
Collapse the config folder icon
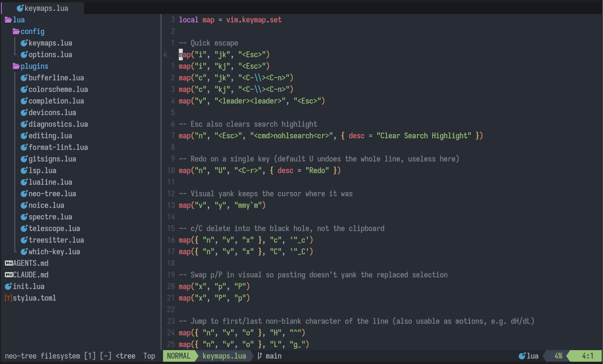point(16,31)
